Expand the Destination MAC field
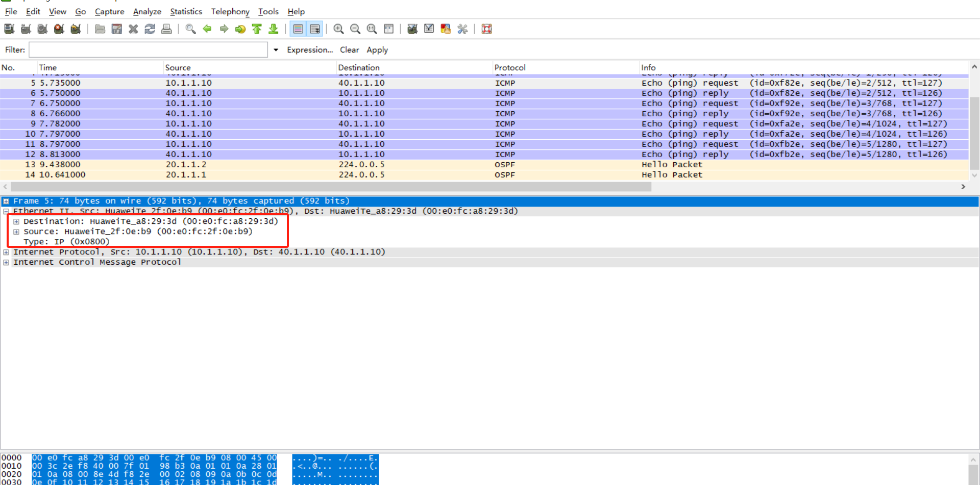 tap(16, 221)
